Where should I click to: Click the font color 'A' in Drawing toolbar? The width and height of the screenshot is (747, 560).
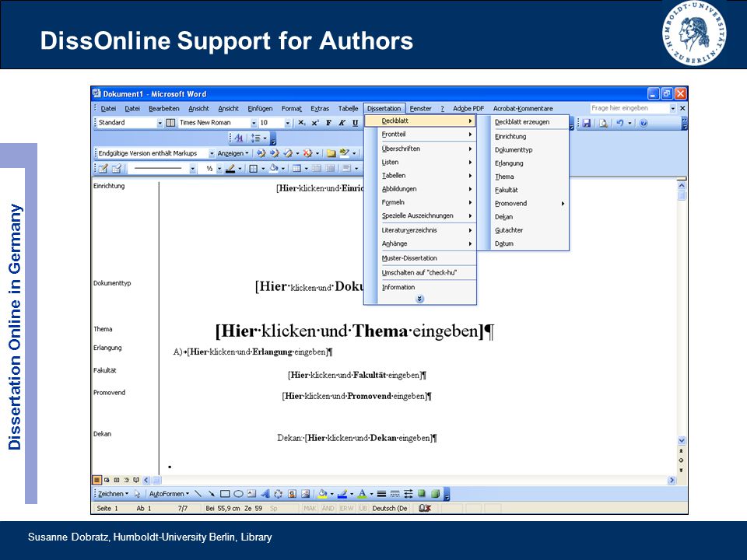[x=363, y=494]
